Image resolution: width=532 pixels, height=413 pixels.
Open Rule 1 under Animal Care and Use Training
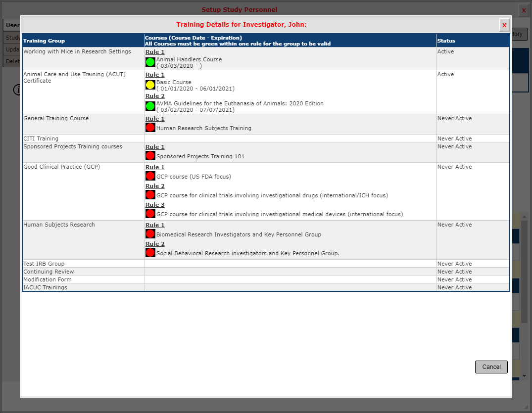(x=155, y=75)
